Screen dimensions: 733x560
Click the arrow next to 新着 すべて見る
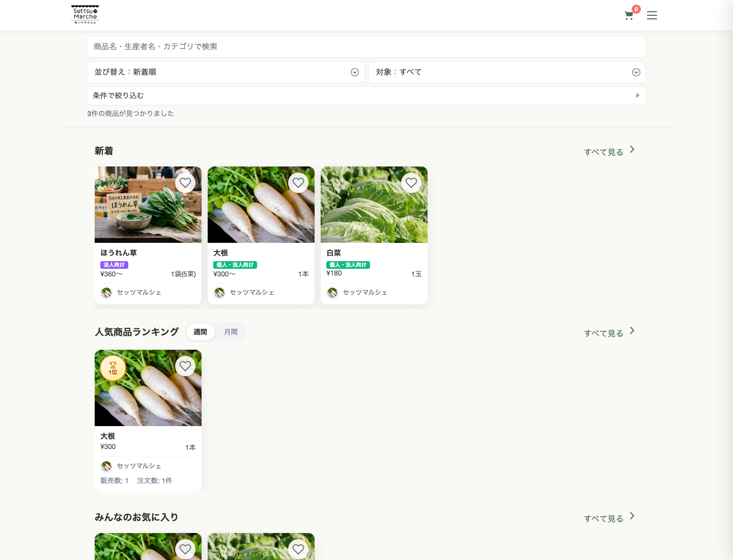pos(632,149)
